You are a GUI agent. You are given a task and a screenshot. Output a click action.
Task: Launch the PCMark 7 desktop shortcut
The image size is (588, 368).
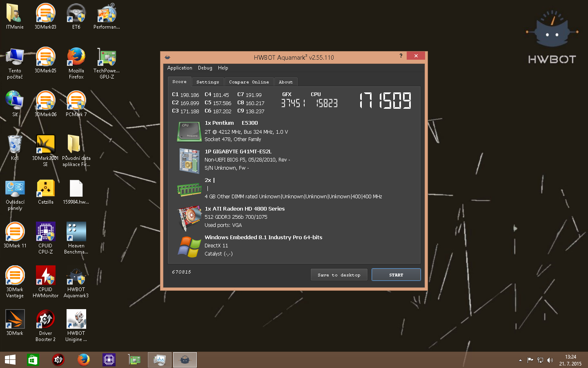pyautogui.click(x=76, y=104)
